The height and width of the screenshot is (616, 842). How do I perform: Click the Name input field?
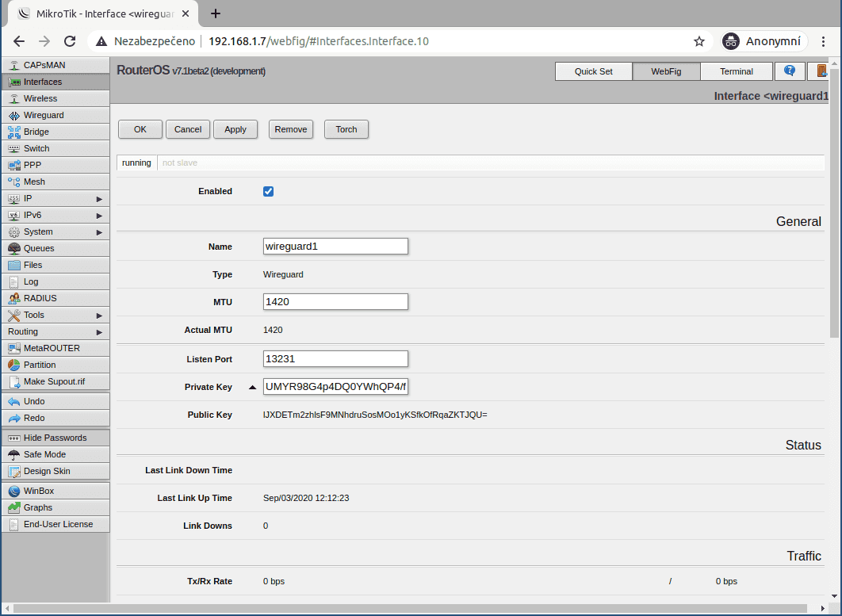tap(335, 246)
